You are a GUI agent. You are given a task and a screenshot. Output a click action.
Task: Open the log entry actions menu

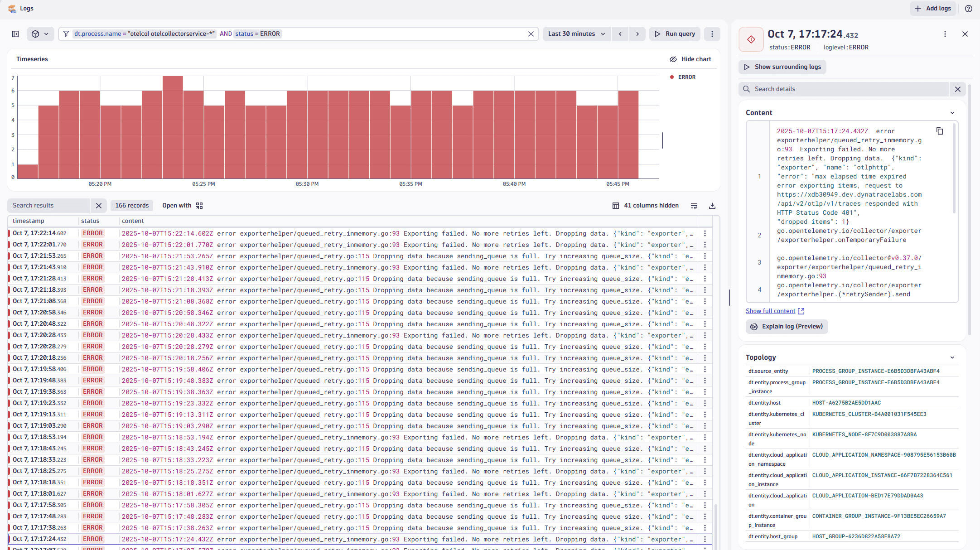945,34
